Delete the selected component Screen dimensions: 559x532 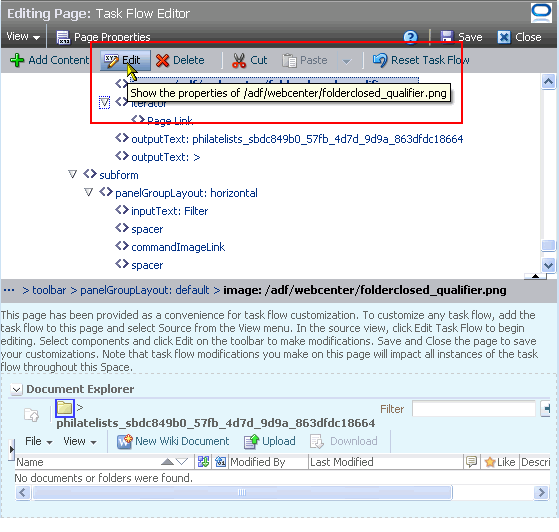pyautogui.click(x=180, y=60)
